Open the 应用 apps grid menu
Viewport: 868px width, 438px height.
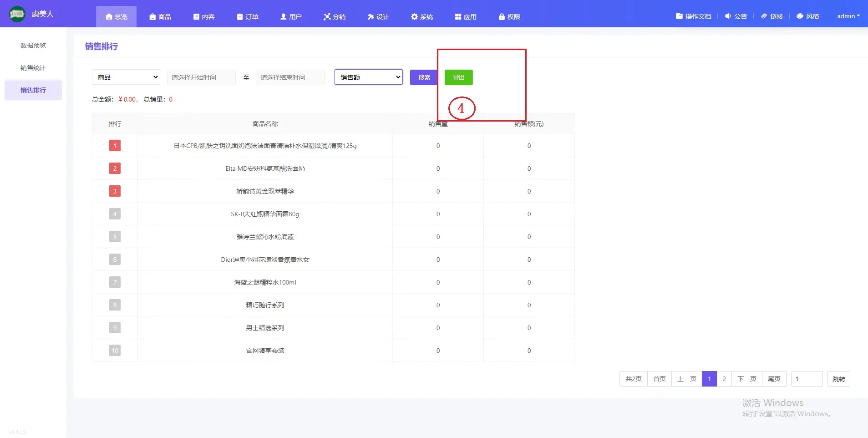[x=466, y=17]
